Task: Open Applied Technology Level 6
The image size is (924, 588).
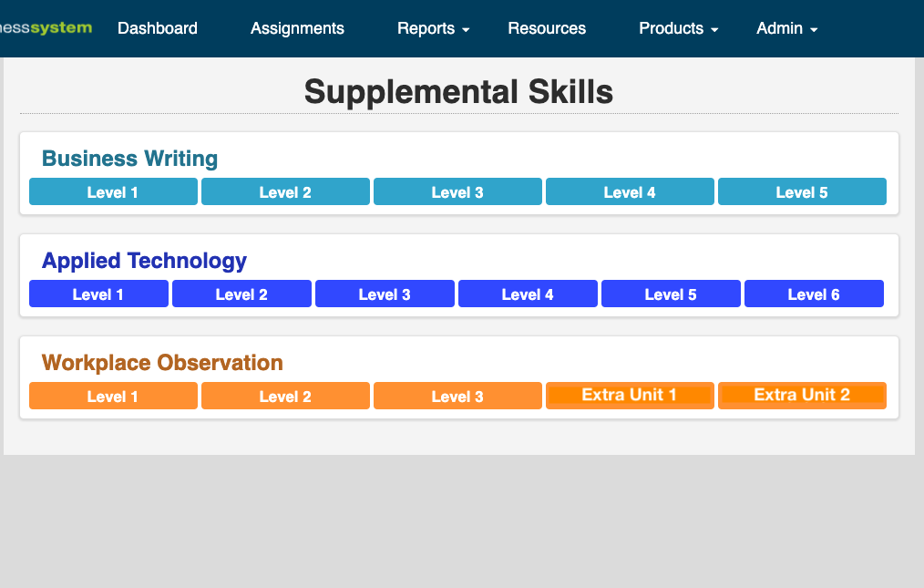Action: pyautogui.click(x=814, y=294)
